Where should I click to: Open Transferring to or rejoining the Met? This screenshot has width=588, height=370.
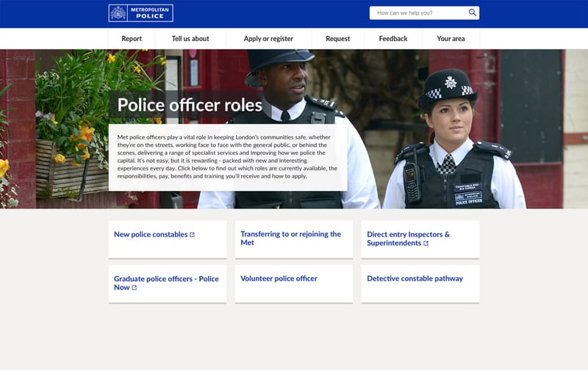pyautogui.click(x=290, y=238)
